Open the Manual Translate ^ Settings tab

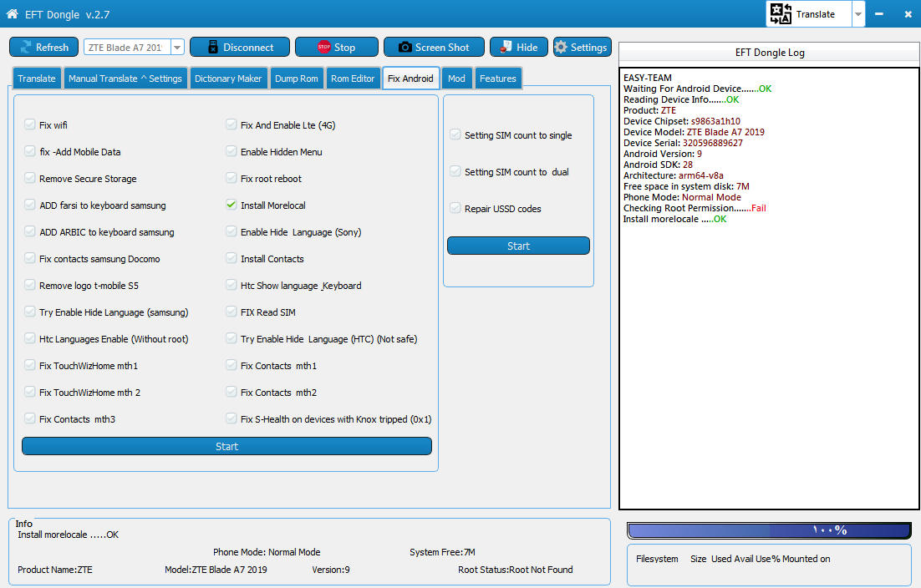125,78
